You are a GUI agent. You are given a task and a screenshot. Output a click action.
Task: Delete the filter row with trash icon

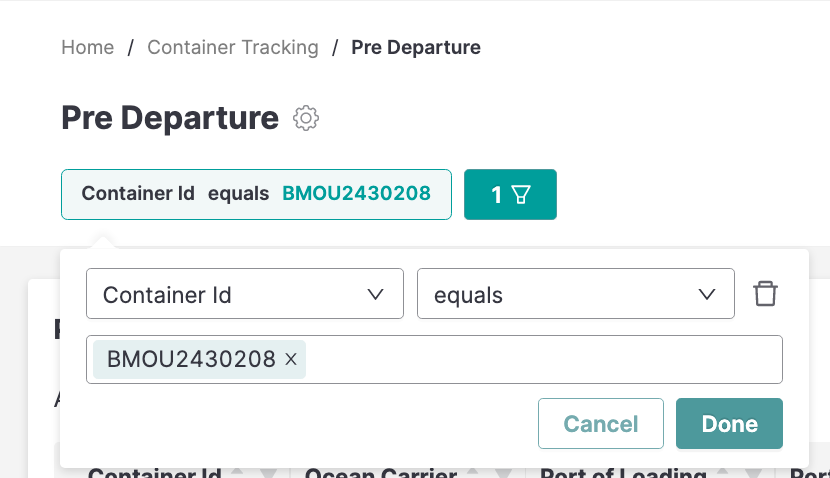tap(765, 294)
